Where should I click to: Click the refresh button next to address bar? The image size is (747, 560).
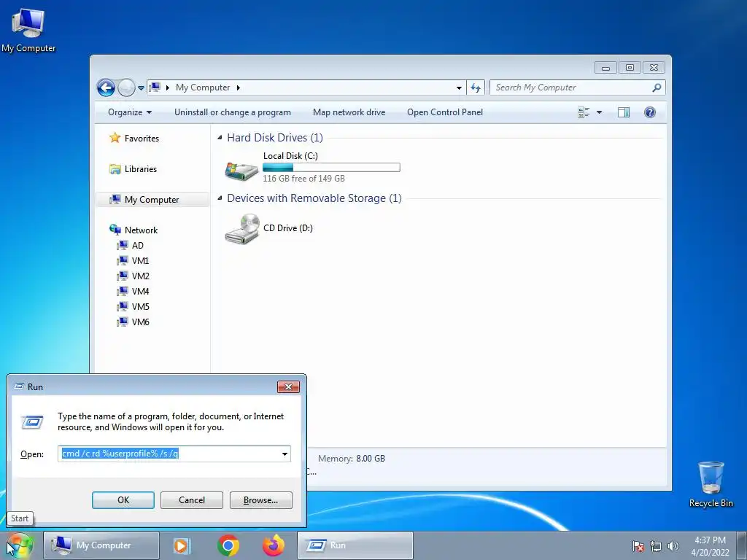click(x=476, y=87)
